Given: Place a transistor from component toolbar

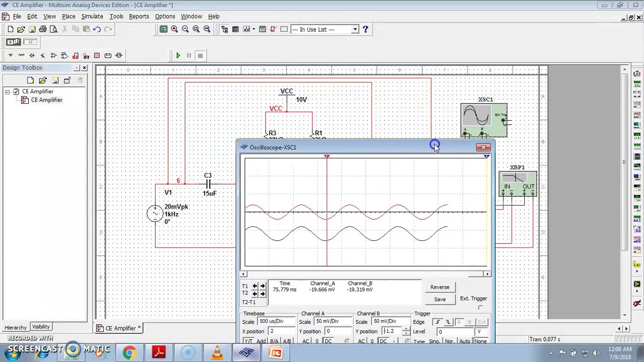Looking at the screenshot, I should click(43, 55).
